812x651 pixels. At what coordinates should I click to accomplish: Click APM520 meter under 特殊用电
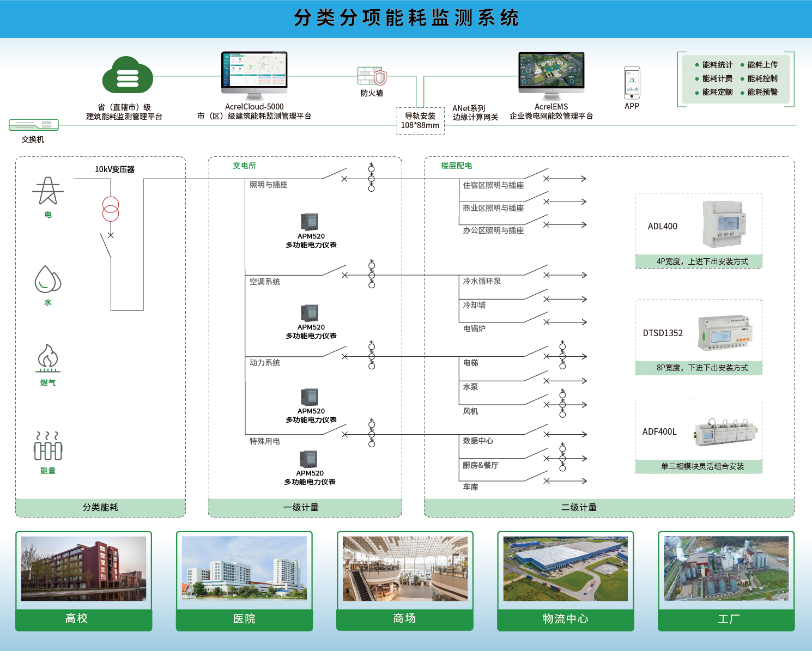click(308, 459)
